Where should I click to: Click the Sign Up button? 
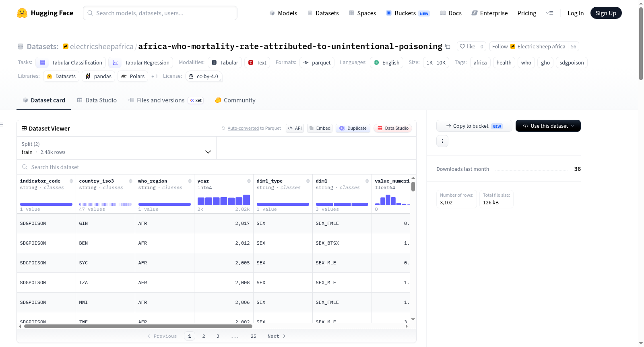click(x=606, y=13)
